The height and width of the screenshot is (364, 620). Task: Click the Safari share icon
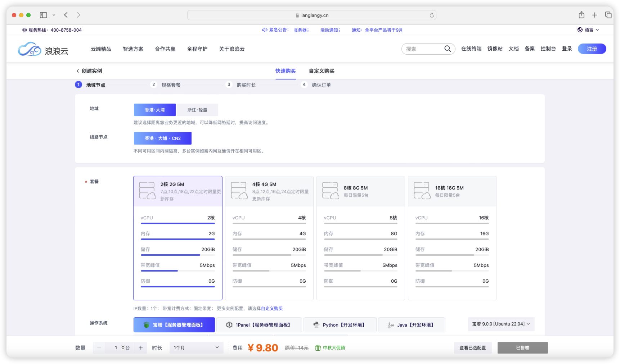click(x=581, y=15)
